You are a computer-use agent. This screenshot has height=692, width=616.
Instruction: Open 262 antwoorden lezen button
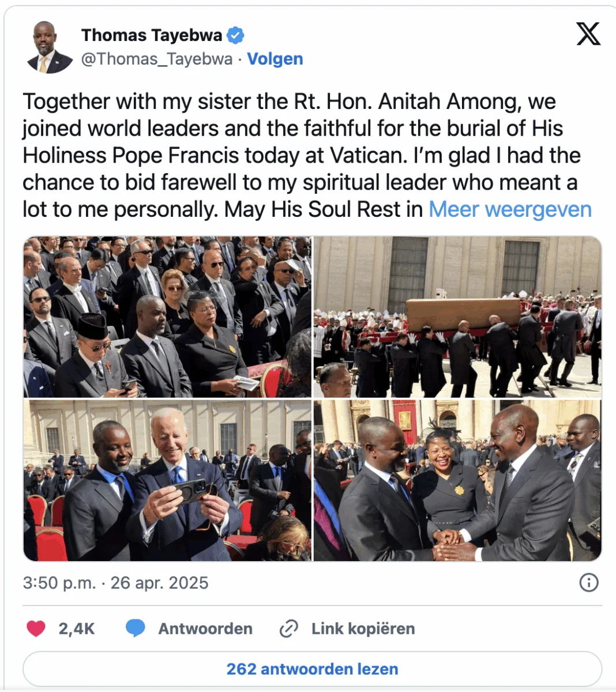pos(312,669)
